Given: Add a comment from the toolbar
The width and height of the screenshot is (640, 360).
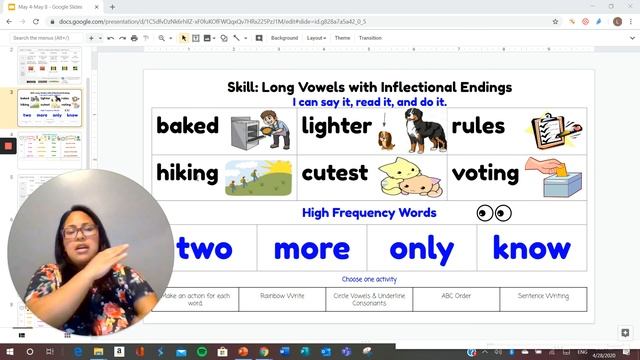Looking at the screenshot, I should [259, 38].
